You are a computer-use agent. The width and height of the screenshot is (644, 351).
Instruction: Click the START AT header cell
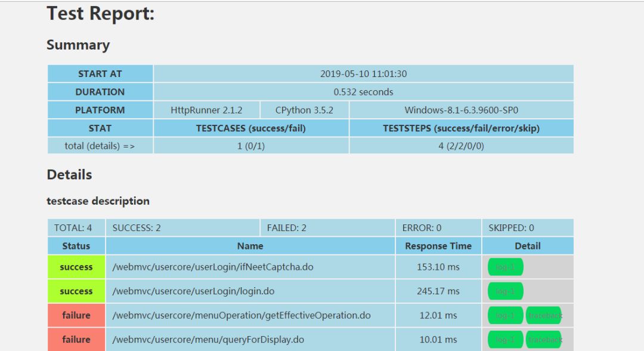click(x=100, y=74)
